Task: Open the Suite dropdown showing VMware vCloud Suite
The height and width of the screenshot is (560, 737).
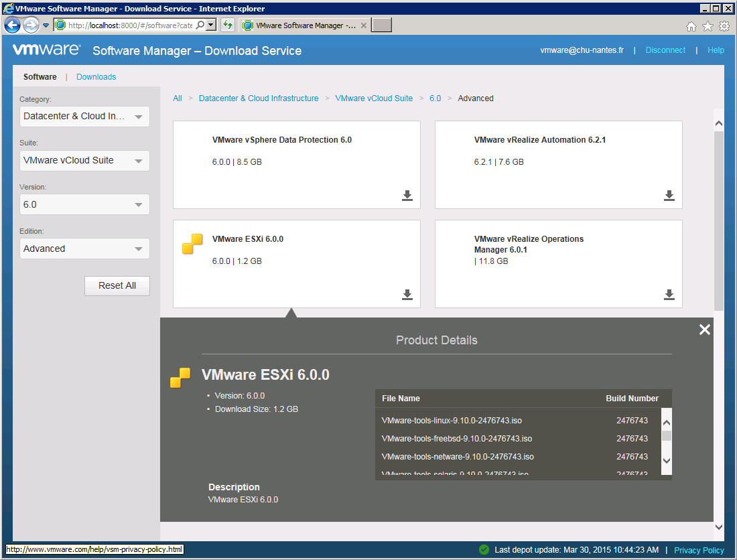Action: (x=84, y=161)
